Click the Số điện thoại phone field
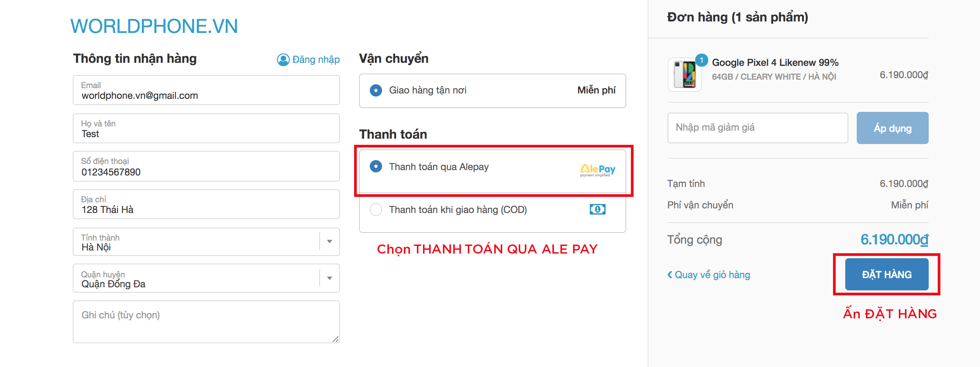 pos(206,167)
